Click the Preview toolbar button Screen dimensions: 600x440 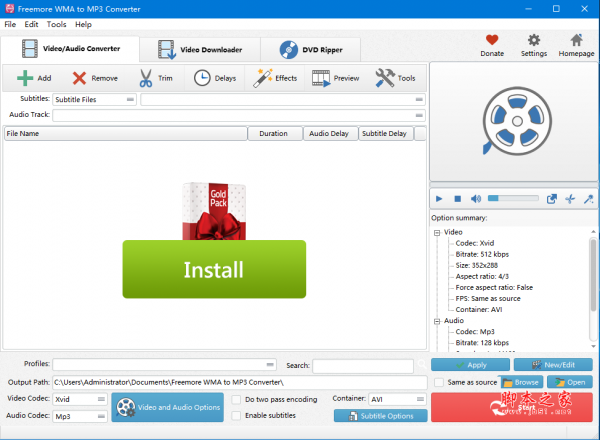point(335,78)
